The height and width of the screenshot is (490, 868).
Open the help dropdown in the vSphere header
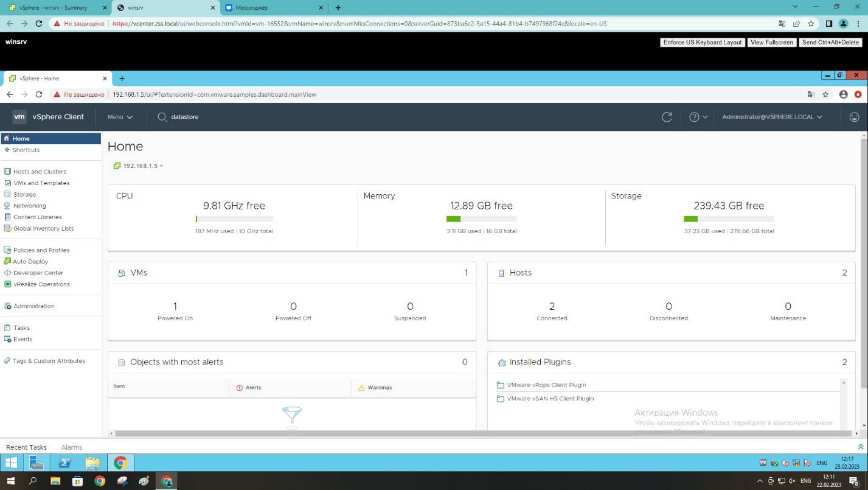coord(698,117)
